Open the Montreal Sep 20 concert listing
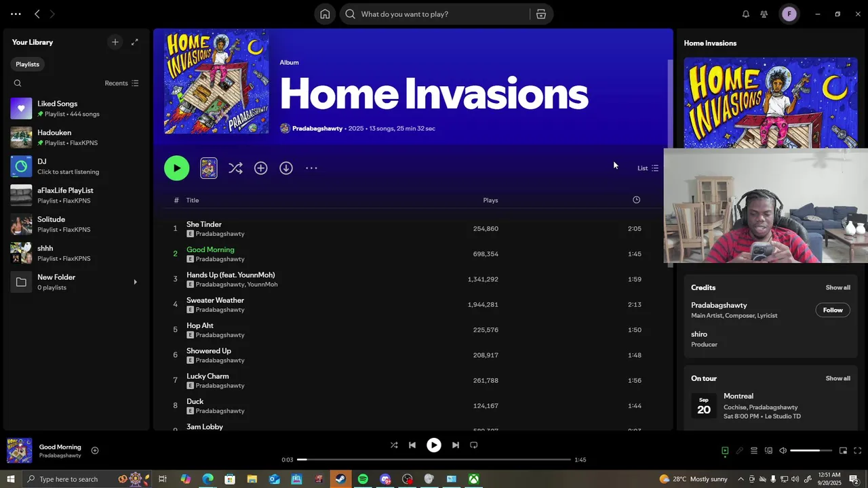This screenshot has width=868, height=488. [770, 406]
